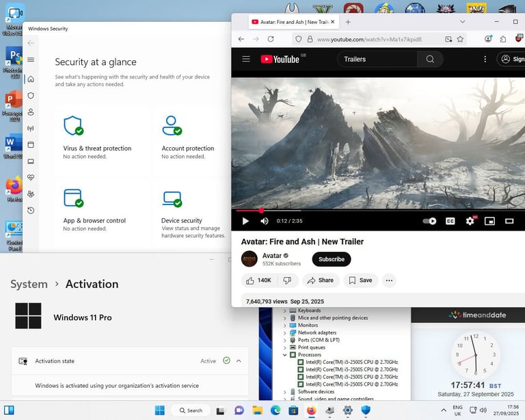Dislike the Avatar trailer

click(287, 280)
